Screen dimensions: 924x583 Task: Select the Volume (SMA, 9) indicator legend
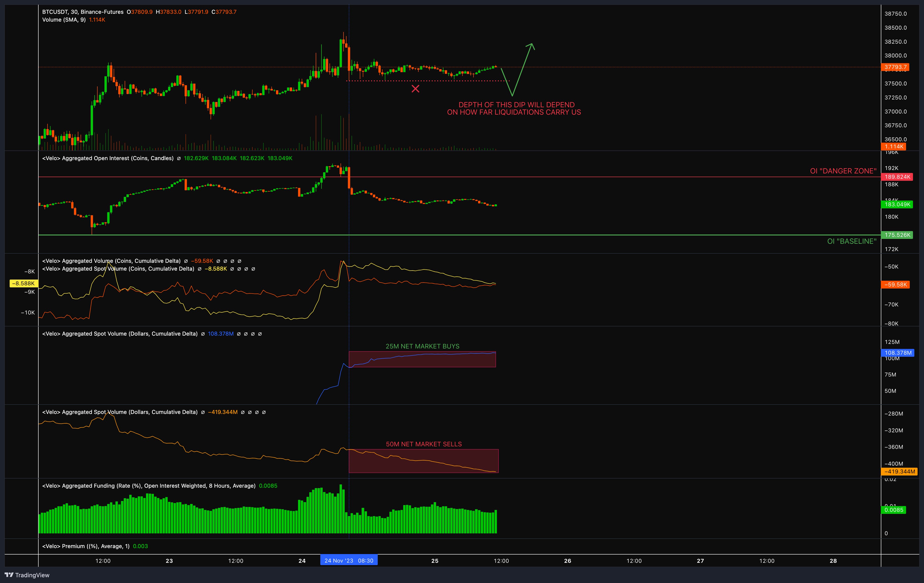pos(64,20)
